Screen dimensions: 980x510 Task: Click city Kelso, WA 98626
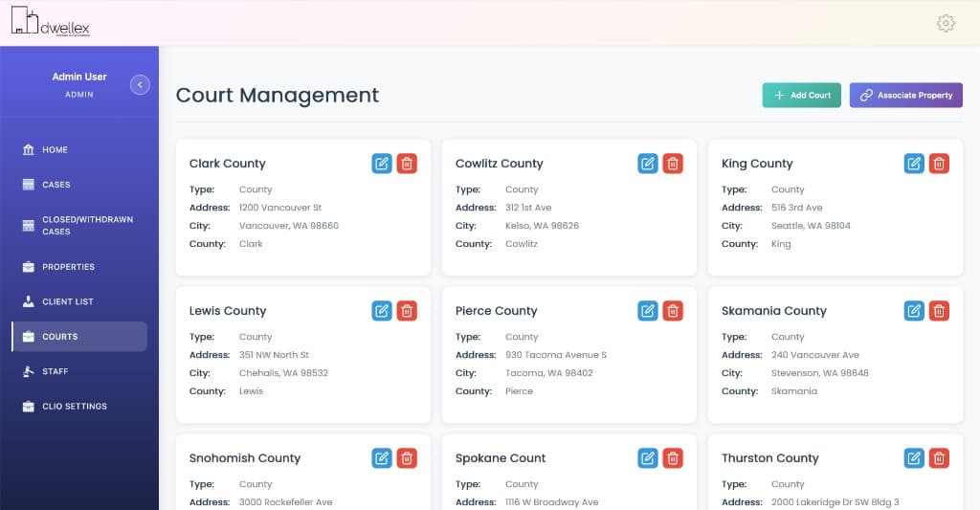click(x=542, y=226)
